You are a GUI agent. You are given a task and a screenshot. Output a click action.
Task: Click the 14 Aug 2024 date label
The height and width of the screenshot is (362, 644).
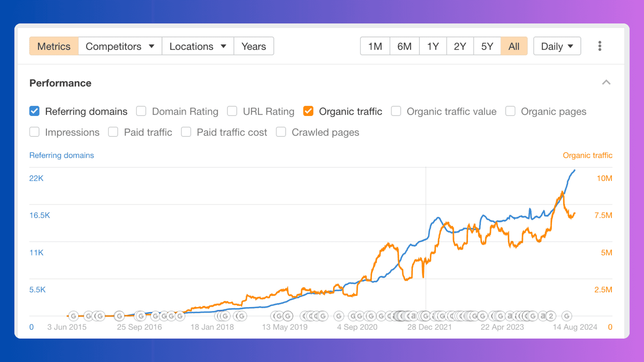(x=575, y=327)
